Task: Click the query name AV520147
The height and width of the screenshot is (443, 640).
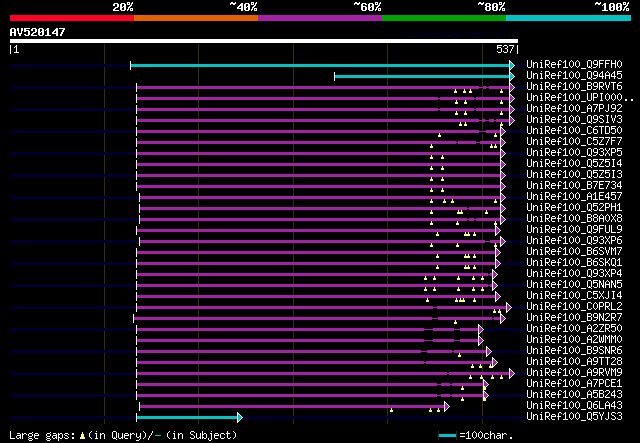Action: (38, 32)
